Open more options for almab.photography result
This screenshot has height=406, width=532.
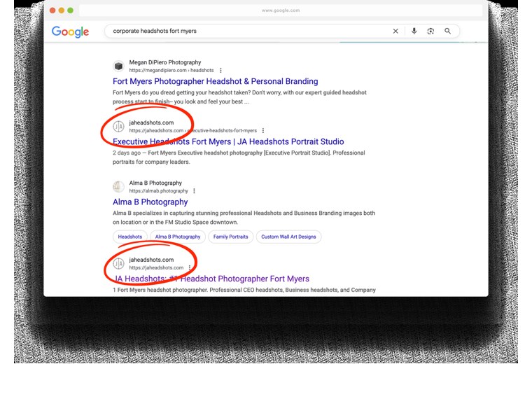[x=194, y=191]
